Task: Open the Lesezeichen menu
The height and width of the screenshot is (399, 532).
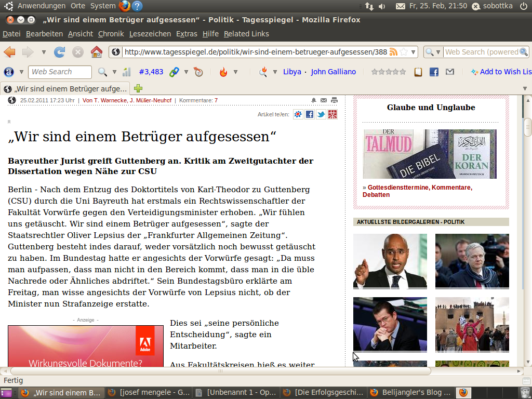Action: tap(150, 34)
